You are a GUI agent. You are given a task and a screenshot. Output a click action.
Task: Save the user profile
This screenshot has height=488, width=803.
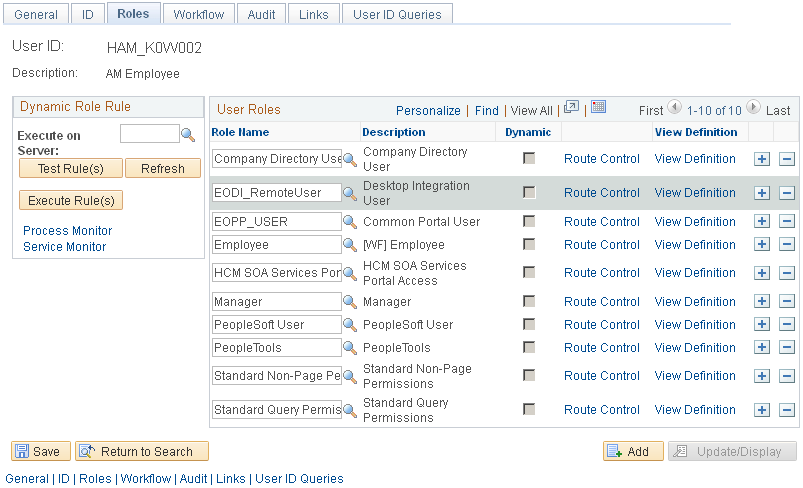click(40, 451)
